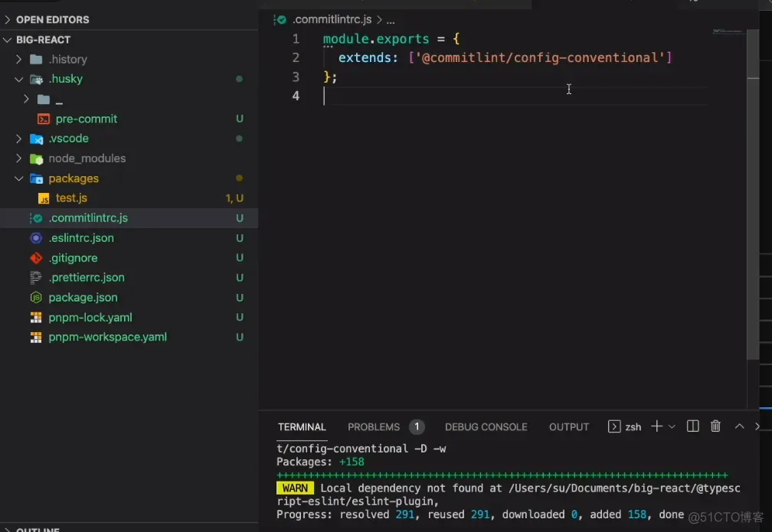
Task: Switch to the DEBUG CONSOLE tab
Action: tap(486, 426)
